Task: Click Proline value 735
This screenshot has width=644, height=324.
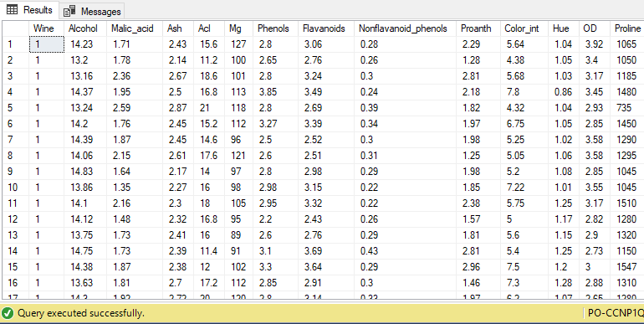Action: (x=623, y=108)
